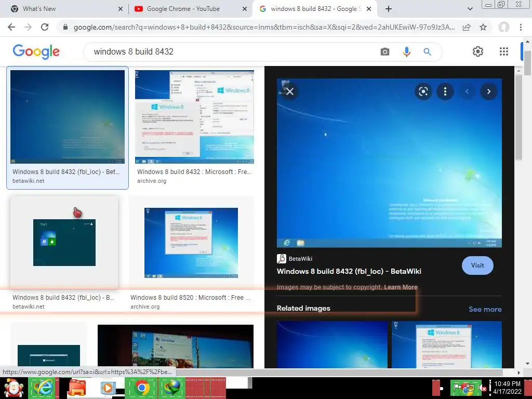Viewport: 532px width, 399px height.
Task: Close the YouTube tab
Action: tap(245, 9)
